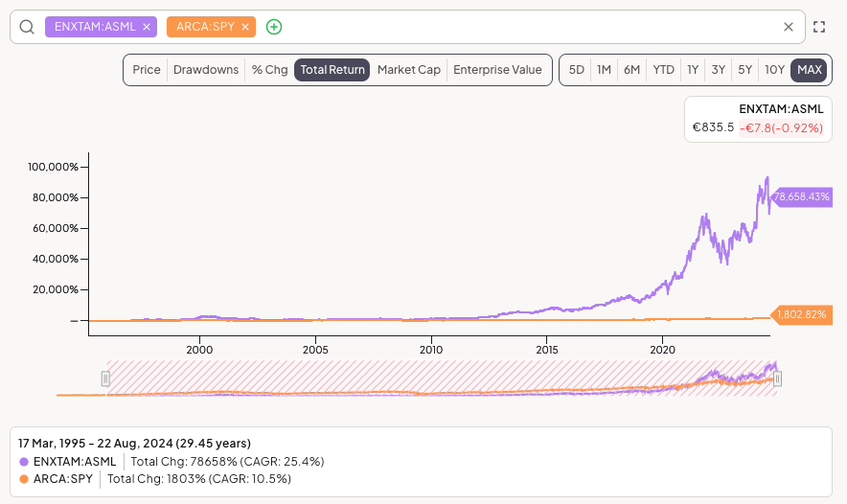Remove the ARCA:SPY ticker chip
Viewport: 847px width, 504px height.
pyautogui.click(x=245, y=27)
